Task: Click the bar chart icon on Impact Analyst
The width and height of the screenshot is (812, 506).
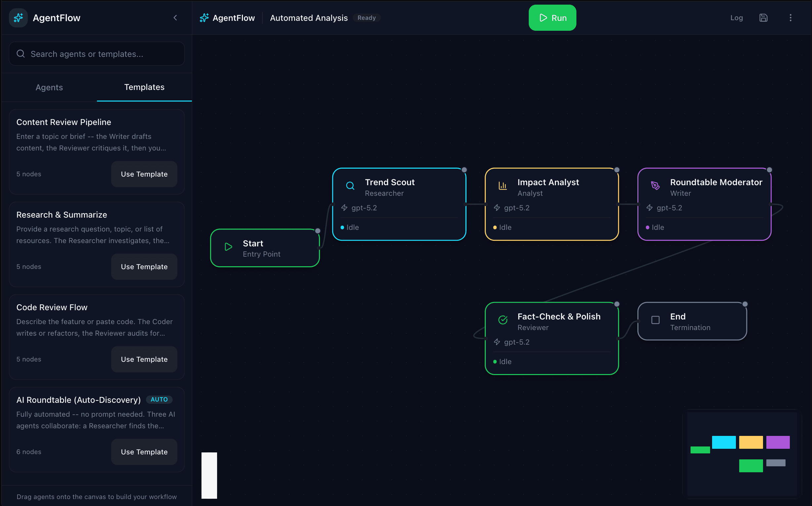Action: [502, 186]
